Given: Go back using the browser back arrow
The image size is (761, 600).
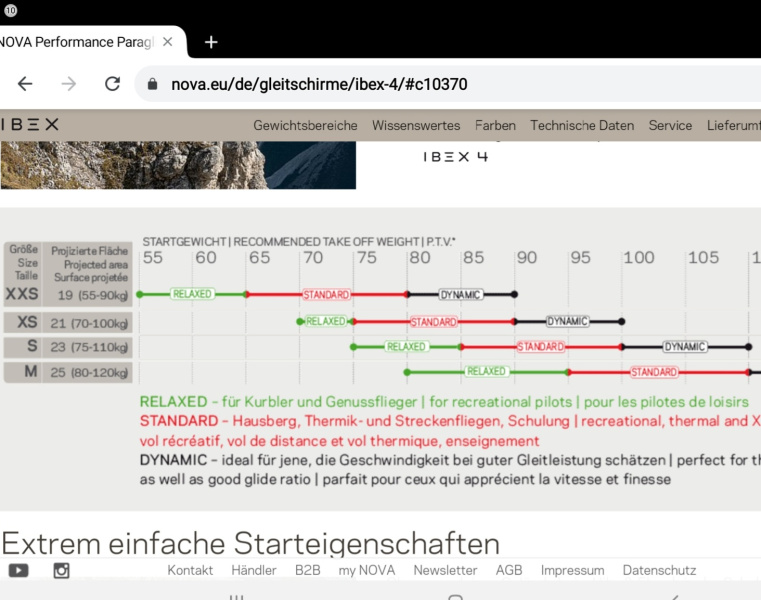Looking at the screenshot, I should (25, 84).
